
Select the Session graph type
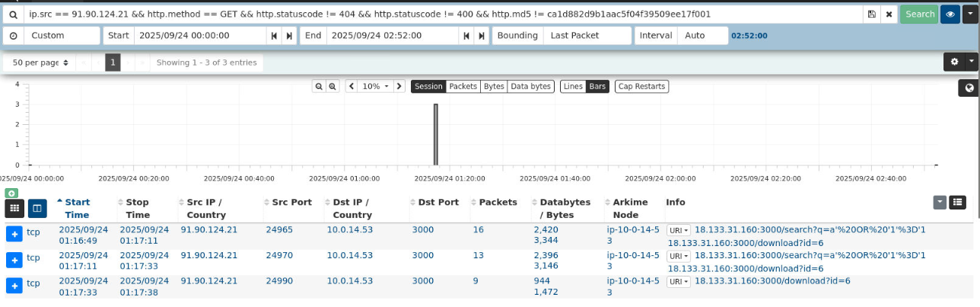(428, 86)
